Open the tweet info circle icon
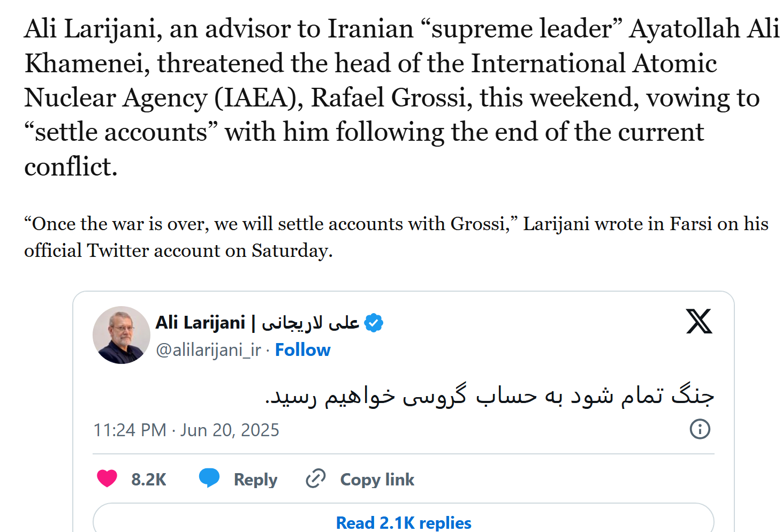Viewport: 782px width, 532px height. 700,429
